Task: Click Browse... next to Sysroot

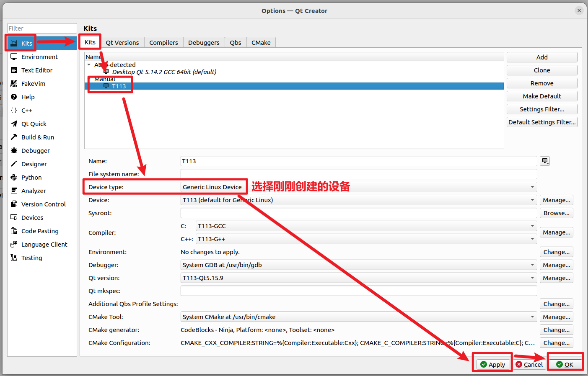Action: click(x=557, y=213)
